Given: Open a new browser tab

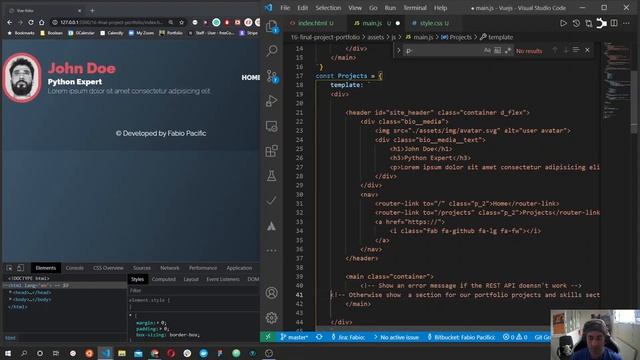Looking at the screenshot, I should point(92,10).
